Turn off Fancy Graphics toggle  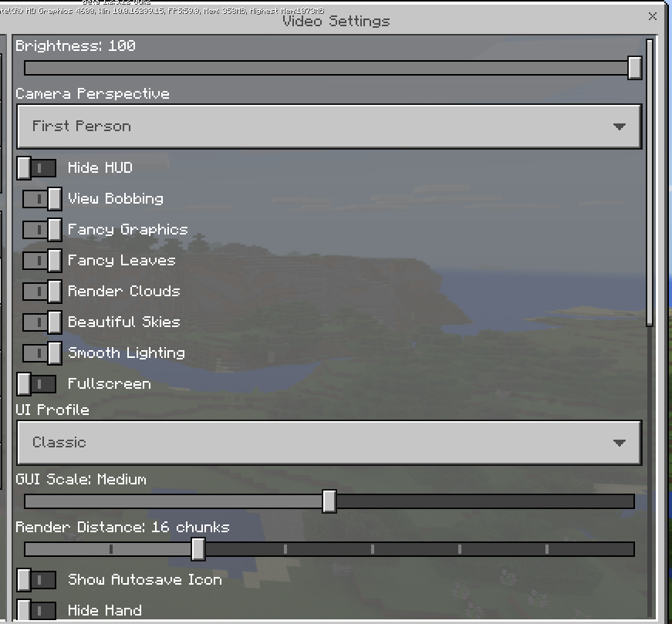pyautogui.click(x=42, y=229)
